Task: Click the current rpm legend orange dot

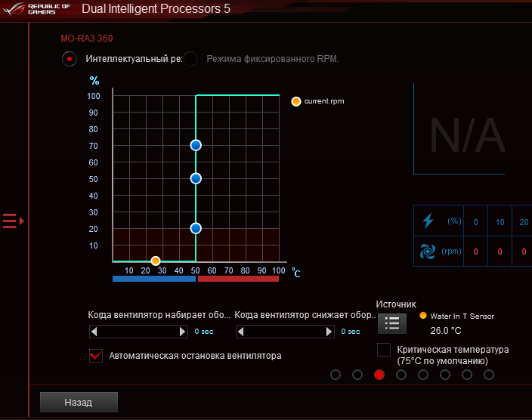Action: (x=296, y=101)
